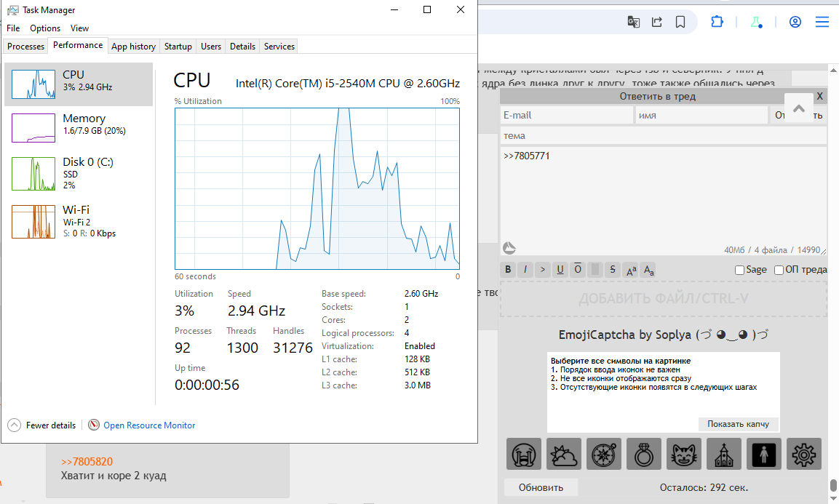Screen dimensions: 839x504
Task: Select the gear emoji captcha icon
Action: [x=803, y=454]
